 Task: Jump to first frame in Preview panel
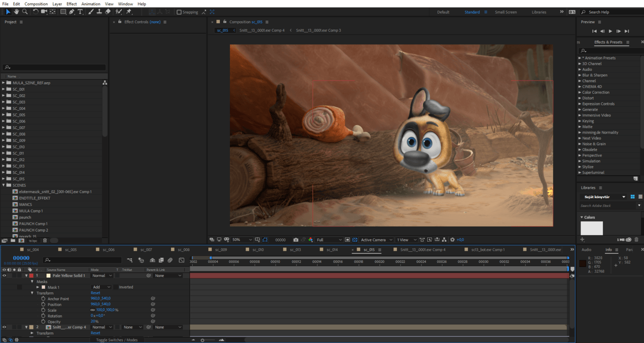pyautogui.click(x=594, y=31)
